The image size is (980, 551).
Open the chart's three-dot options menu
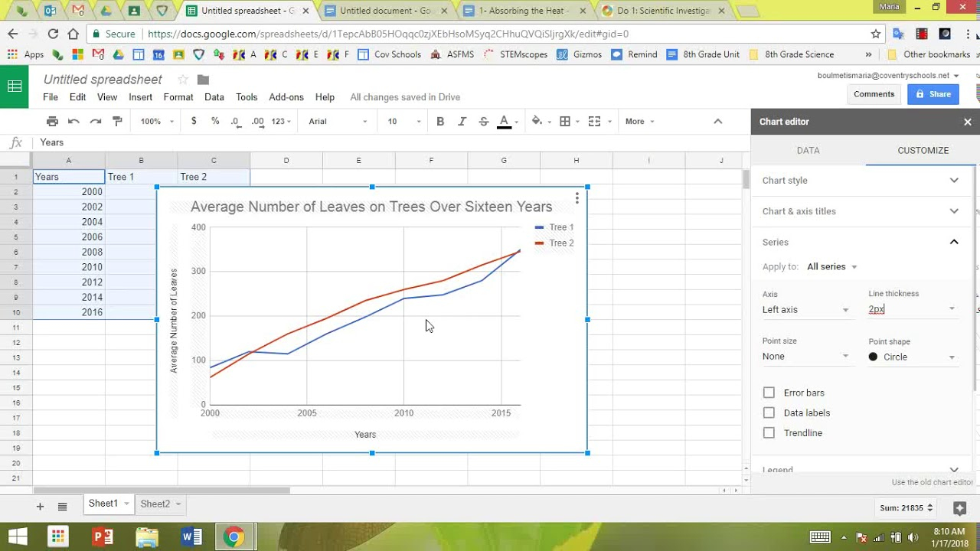point(577,199)
